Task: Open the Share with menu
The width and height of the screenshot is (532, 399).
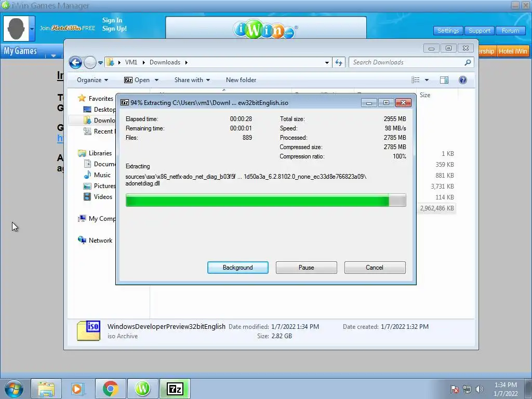Action: tap(192, 80)
